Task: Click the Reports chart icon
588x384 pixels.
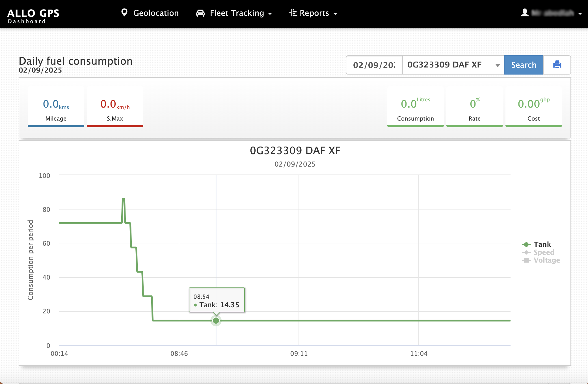Action: (x=293, y=13)
